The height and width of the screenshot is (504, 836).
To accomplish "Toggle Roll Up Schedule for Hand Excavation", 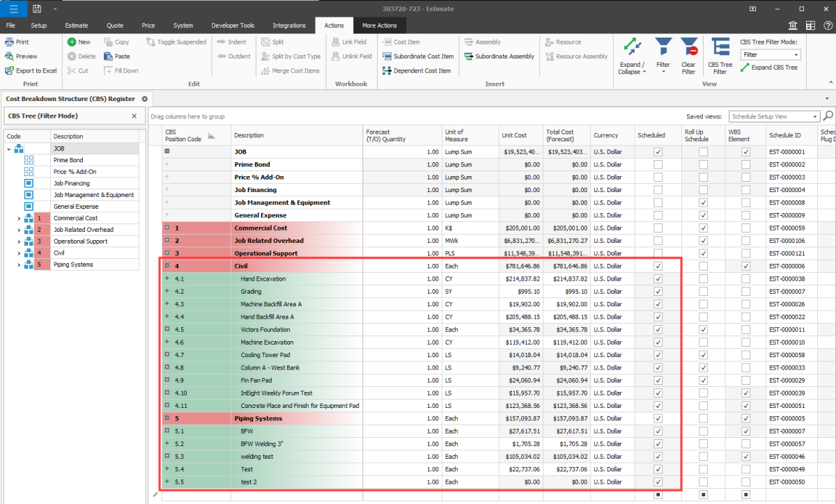I will (703, 279).
